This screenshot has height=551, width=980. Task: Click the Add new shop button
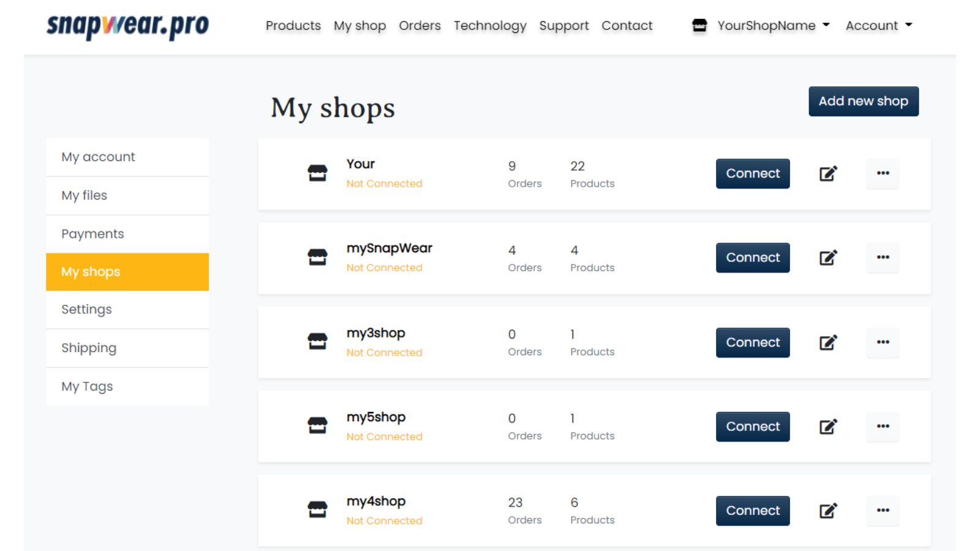pyautogui.click(x=864, y=101)
